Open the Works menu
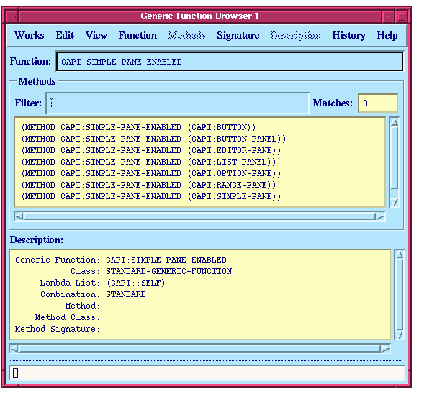The height and width of the screenshot is (396, 423). (29, 35)
